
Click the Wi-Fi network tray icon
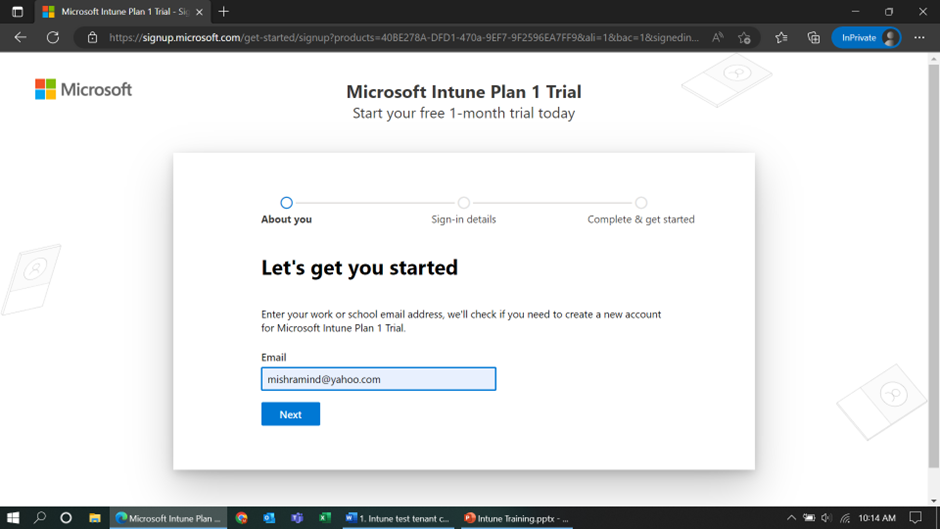845,518
